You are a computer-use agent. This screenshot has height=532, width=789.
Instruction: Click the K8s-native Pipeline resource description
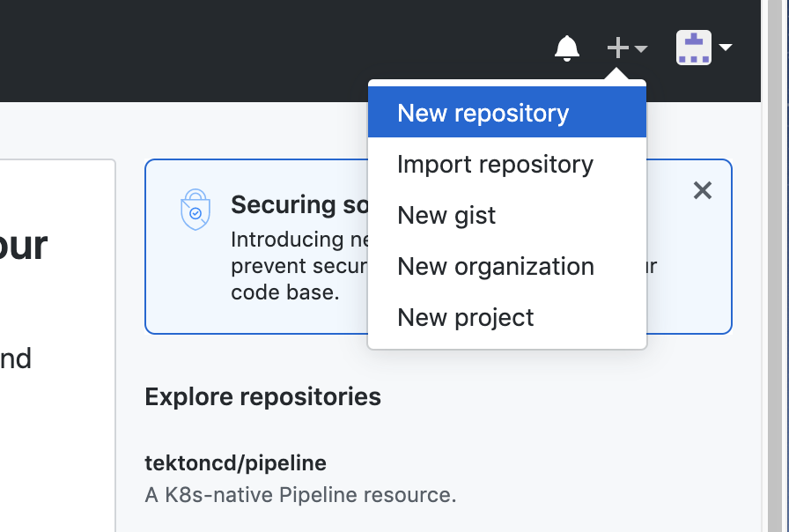[300, 495]
